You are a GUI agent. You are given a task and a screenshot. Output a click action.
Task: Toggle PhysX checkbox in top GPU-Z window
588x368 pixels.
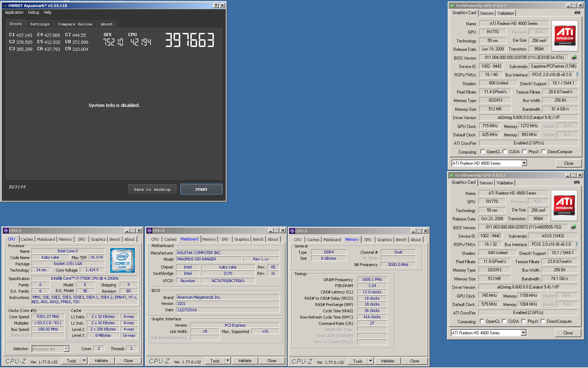coord(525,152)
